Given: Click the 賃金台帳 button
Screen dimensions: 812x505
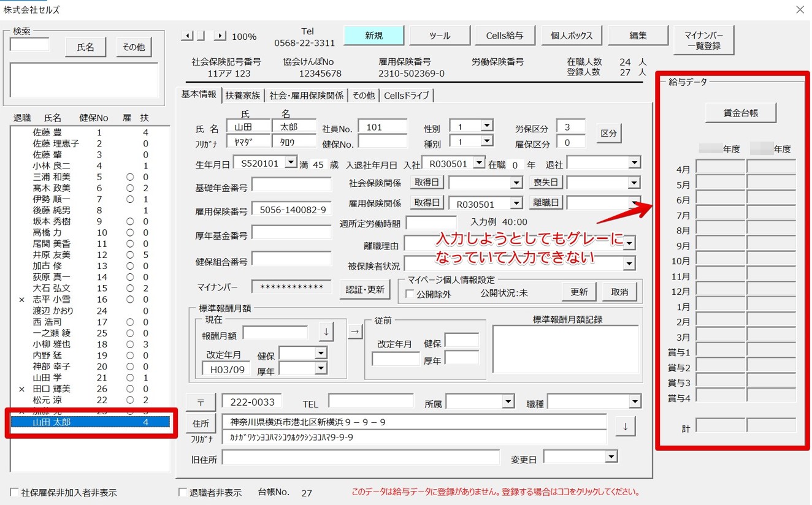Looking at the screenshot, I should [x=741, y=112].
